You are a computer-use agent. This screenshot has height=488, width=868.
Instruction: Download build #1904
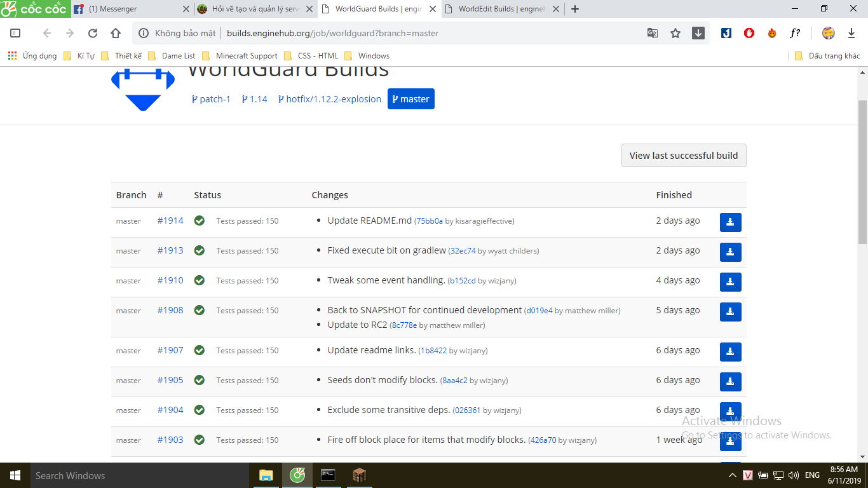coord(730,412)
